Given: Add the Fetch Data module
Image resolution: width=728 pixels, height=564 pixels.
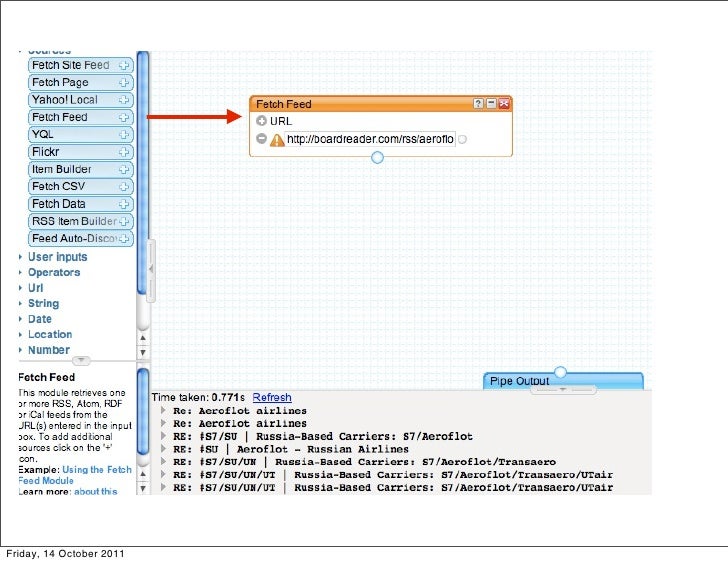Looking at the screenshot, I should 124,204.
